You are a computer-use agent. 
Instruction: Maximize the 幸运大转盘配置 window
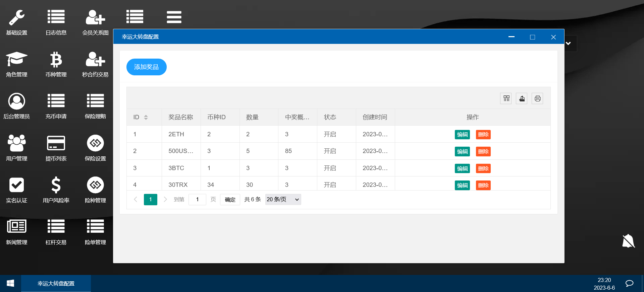pos(532,37)
